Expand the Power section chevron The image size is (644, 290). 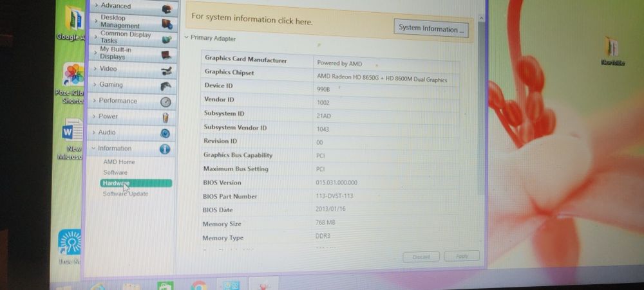coord(94,116)
